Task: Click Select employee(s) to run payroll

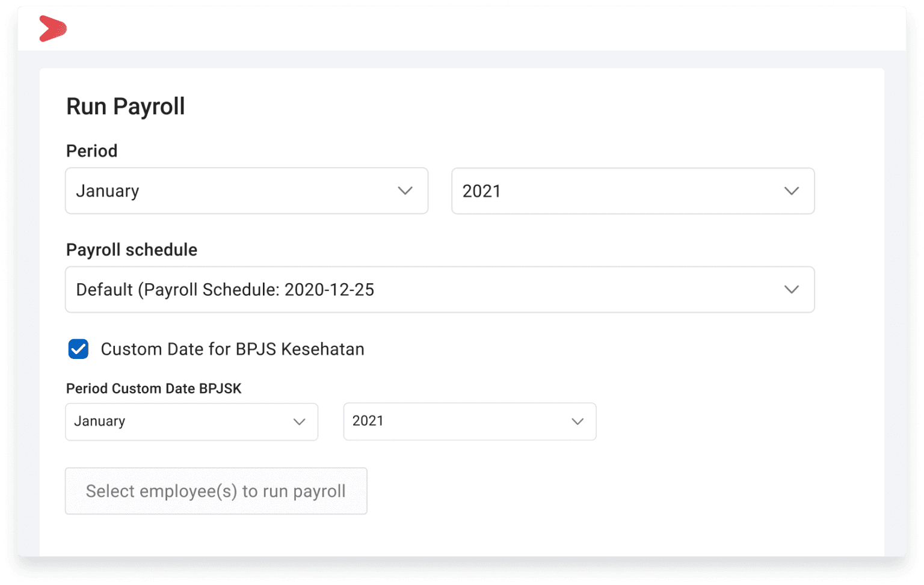Action: (216, 491)
